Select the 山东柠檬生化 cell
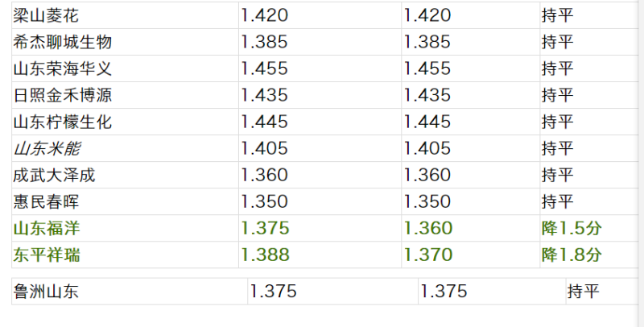This screenshot has height=327, width=644. click(x=125, y=122)
